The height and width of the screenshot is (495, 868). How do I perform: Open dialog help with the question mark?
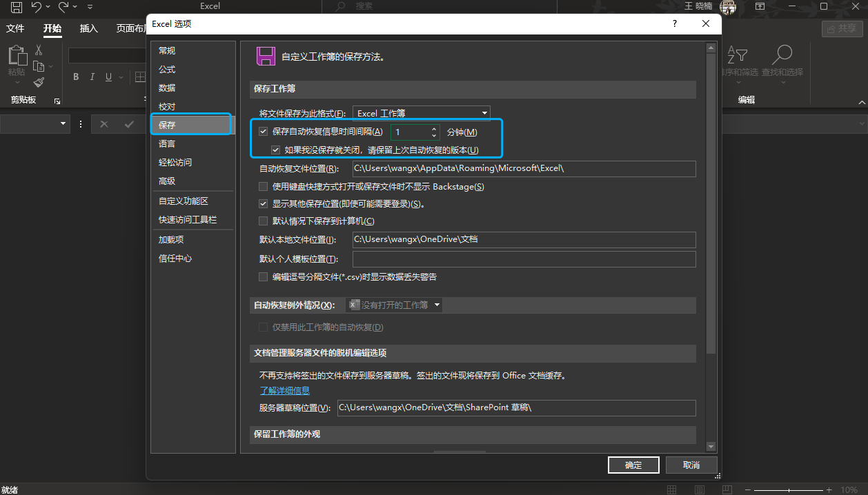[x=674, y=23]
